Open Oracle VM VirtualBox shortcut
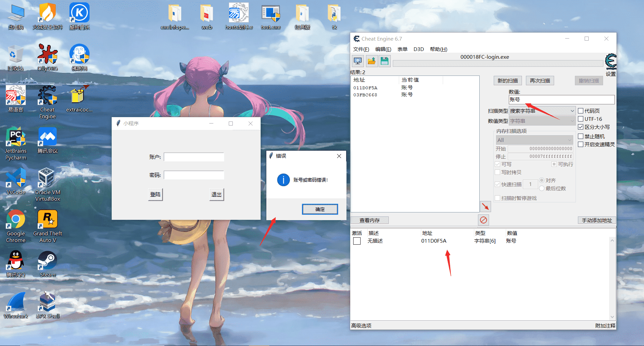The width and height of the screenshot is (644, 346). coord(48,185)
